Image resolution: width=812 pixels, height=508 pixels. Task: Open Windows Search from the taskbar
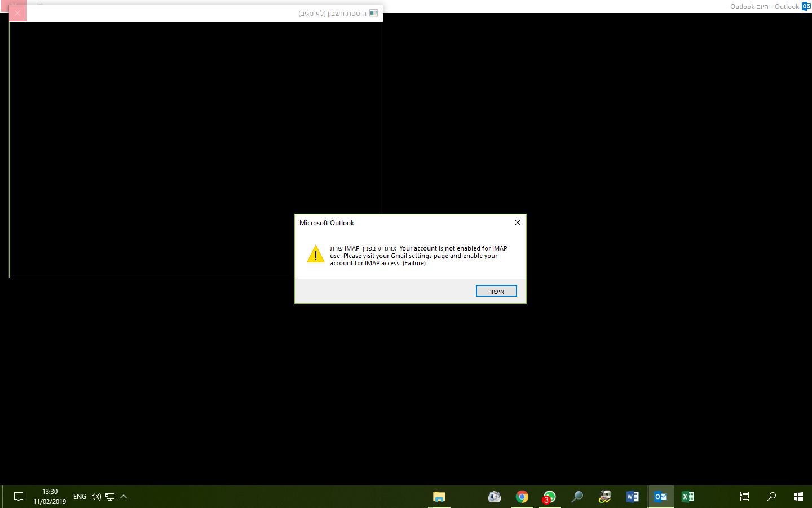point(771,497)
